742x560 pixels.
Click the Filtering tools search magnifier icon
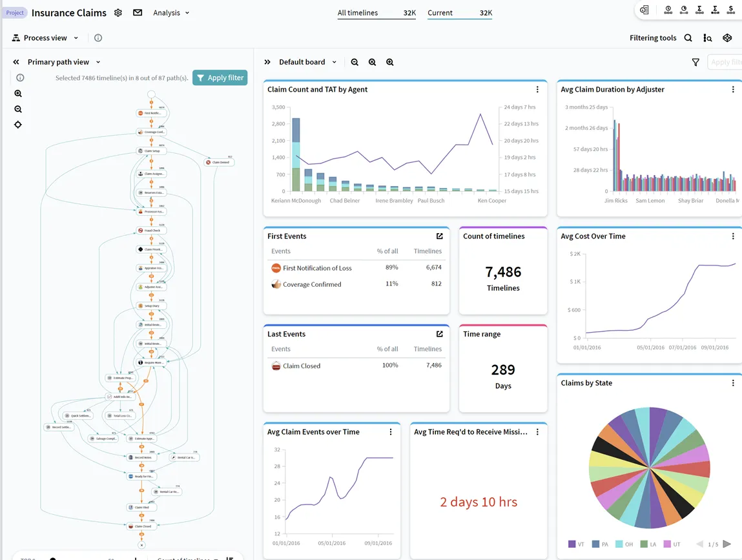(688, 38)
